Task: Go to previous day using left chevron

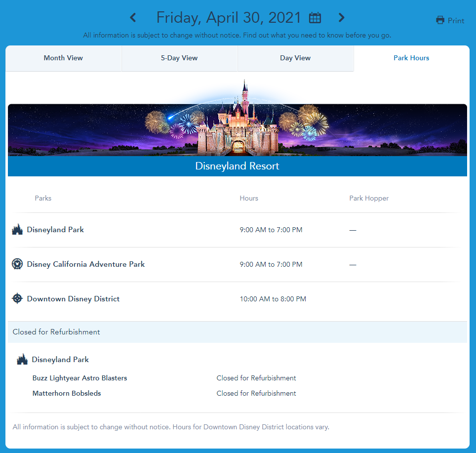Action: coord(133,18)
